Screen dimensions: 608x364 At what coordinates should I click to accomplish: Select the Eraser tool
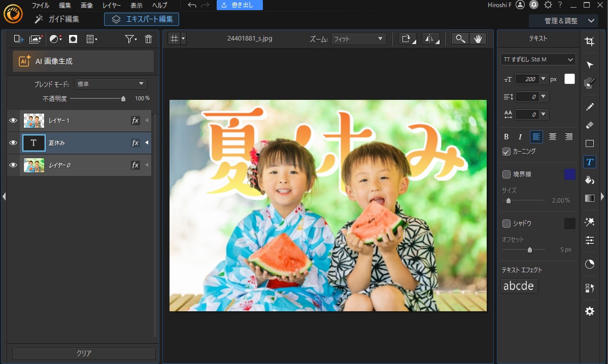[589, 125]
